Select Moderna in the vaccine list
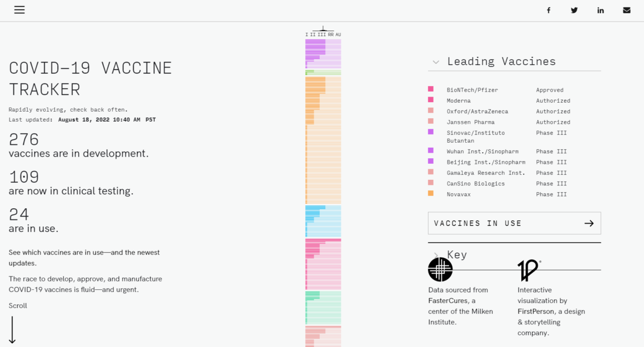Image resolution: width=644 pixels, height=347 pixels. pos(514,100)
